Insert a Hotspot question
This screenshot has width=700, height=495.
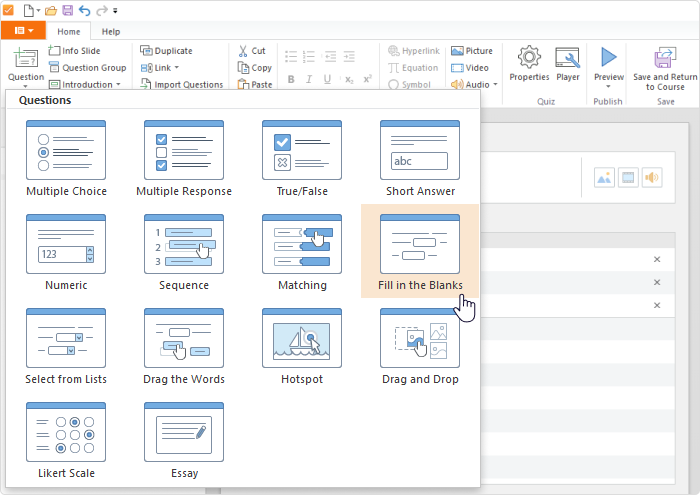click(302, 346)
